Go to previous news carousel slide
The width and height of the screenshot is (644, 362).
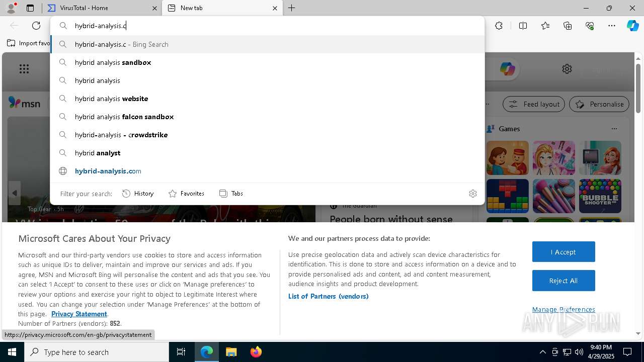pos(15,193)
